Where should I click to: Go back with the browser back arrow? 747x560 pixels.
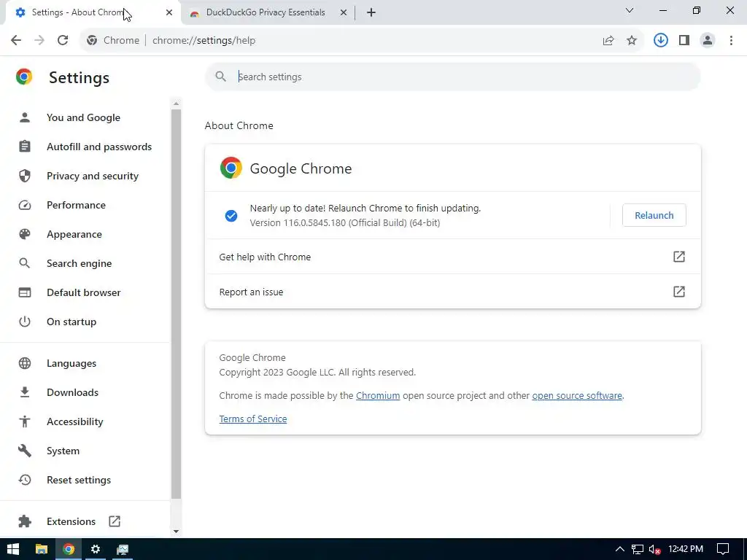[16, 41]
